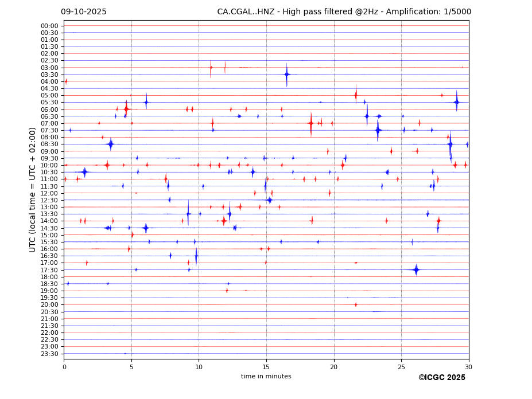Select the x-axis tick label 25
Viewport: 532px width, 399px height.
401,367
